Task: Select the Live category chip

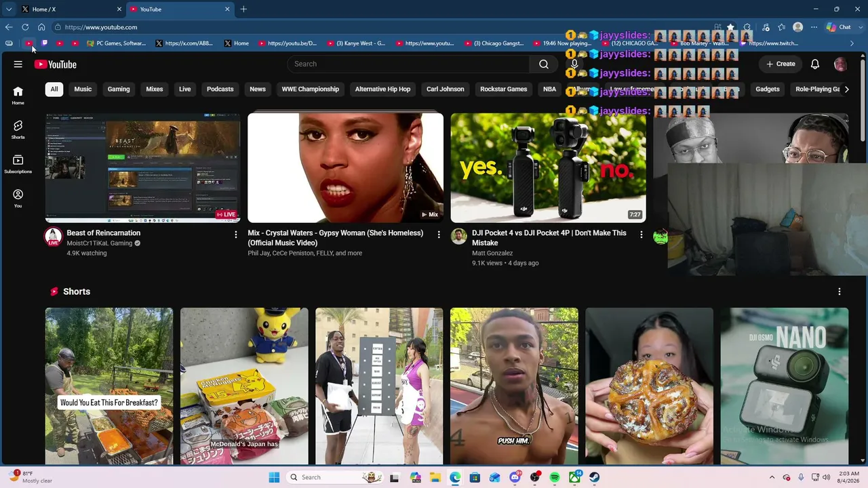Action: 185,89
